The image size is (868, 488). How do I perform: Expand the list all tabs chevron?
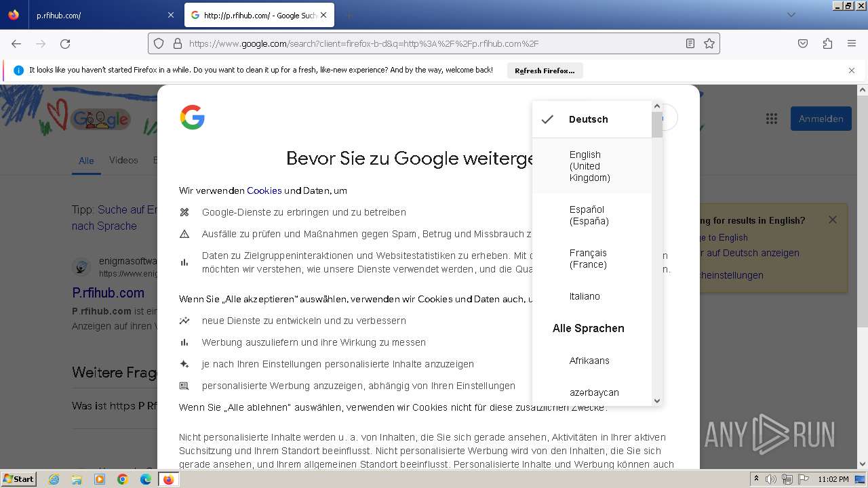[791, 15]
